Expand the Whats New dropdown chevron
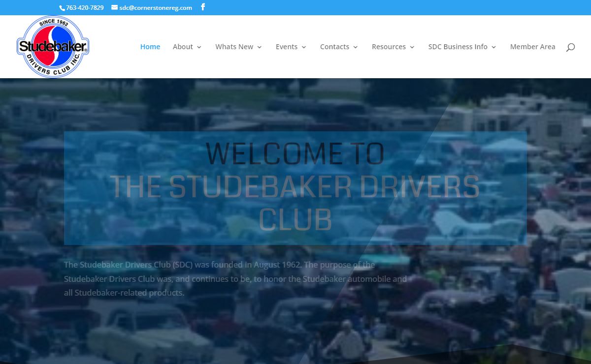This screenshot has width=591, height=364. 260,47
